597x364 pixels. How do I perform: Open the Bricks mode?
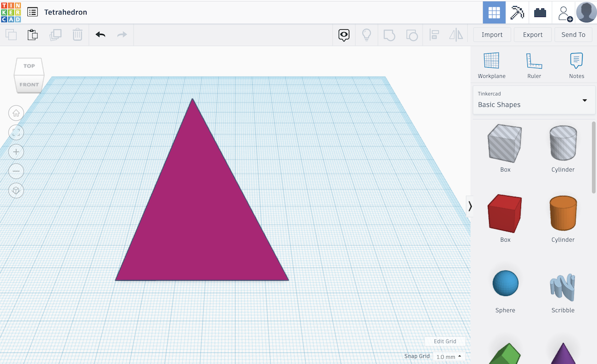tap(540, 12)
